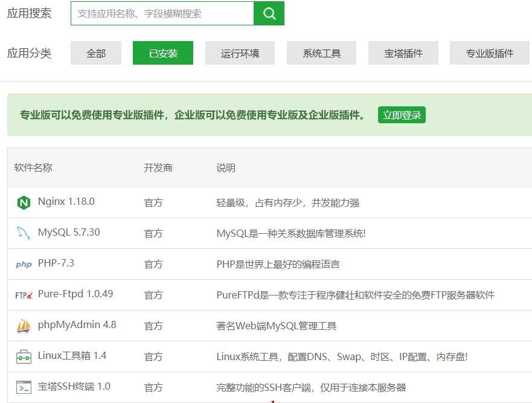Open Linux工具箱 1.4 settings
The height and width of the screenshot is (403, 532).
pyautogui.click(x=72, y=356)
